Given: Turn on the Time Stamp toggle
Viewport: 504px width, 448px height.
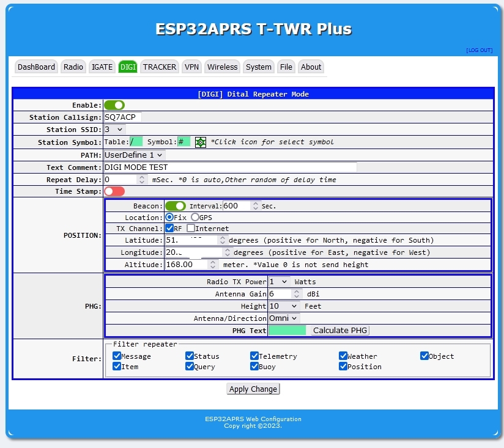Looking at the screenshot, I should 114,191.
